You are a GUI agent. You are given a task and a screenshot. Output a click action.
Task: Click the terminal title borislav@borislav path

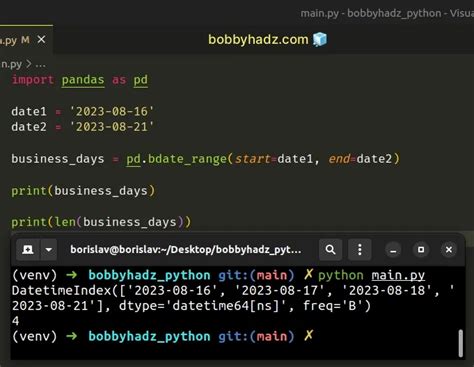tap(186, 250)
